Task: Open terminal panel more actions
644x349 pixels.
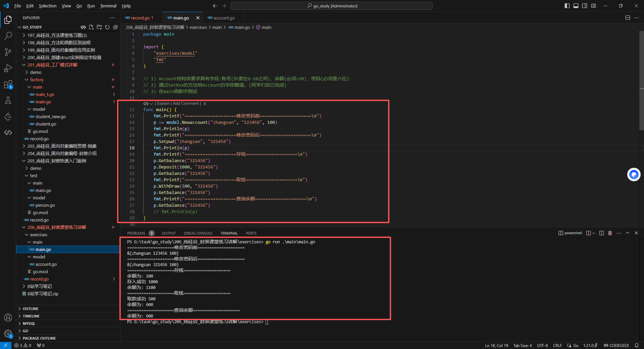Action: (619, 233)
